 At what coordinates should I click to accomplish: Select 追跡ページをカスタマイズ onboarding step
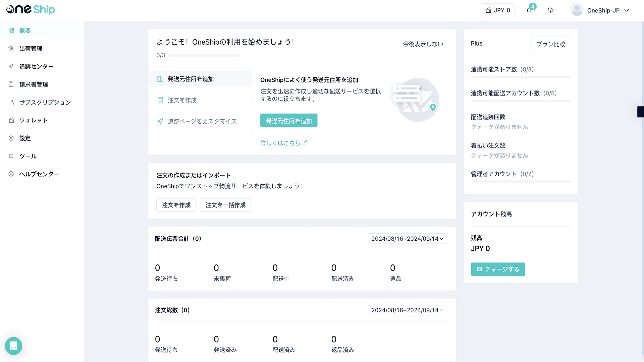pyautogui.click(x=202, y=121)
